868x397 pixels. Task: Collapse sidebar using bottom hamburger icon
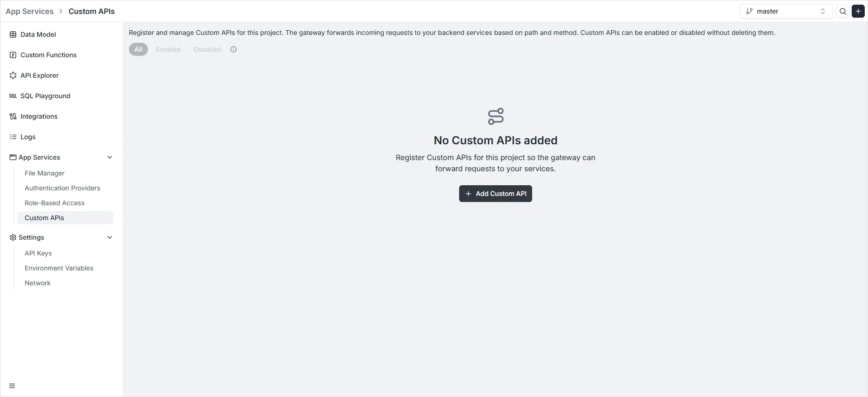[12, 386]
